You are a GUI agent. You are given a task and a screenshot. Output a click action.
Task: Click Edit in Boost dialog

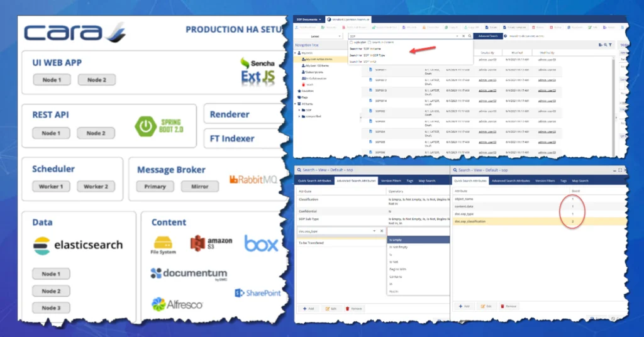coord(486,306)
